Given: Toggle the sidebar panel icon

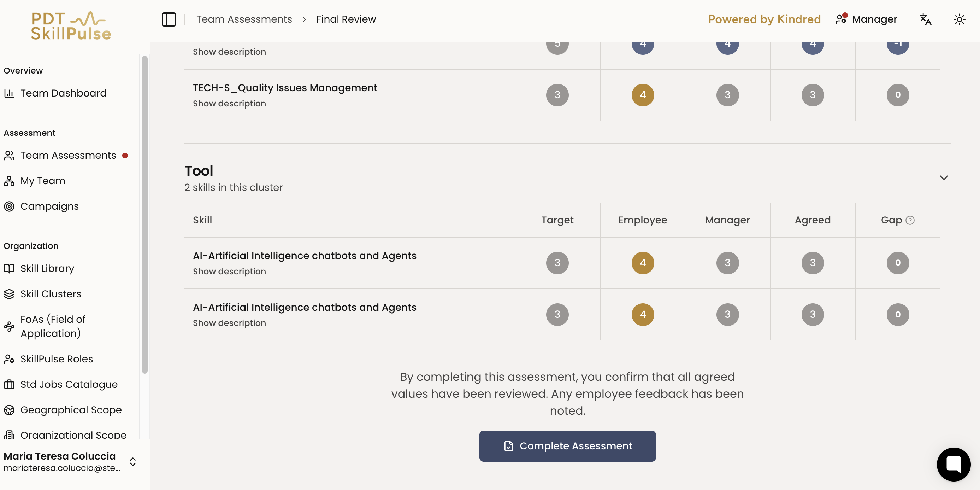Looking at the screenshot, I should point(169,19).
